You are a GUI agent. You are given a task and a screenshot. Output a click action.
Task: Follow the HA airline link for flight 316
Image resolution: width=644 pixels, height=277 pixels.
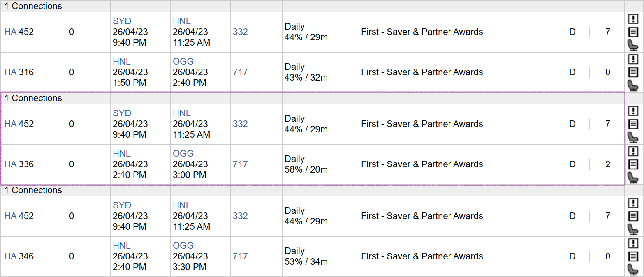(10, 72)
